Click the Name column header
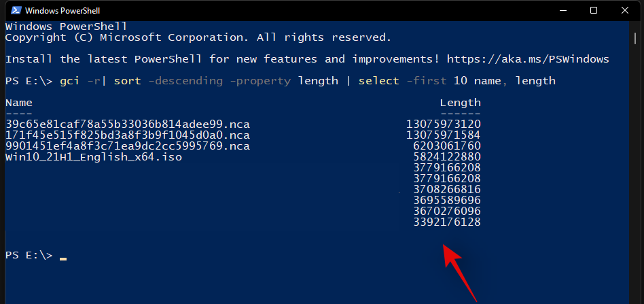This screenshot has width=644, height=304. click(x=19, y=103)
